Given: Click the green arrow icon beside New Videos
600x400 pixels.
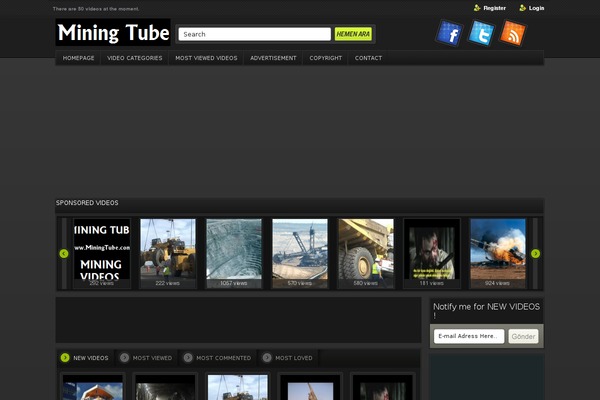Looking at the screenshot, I should click(x=65, y=358).
